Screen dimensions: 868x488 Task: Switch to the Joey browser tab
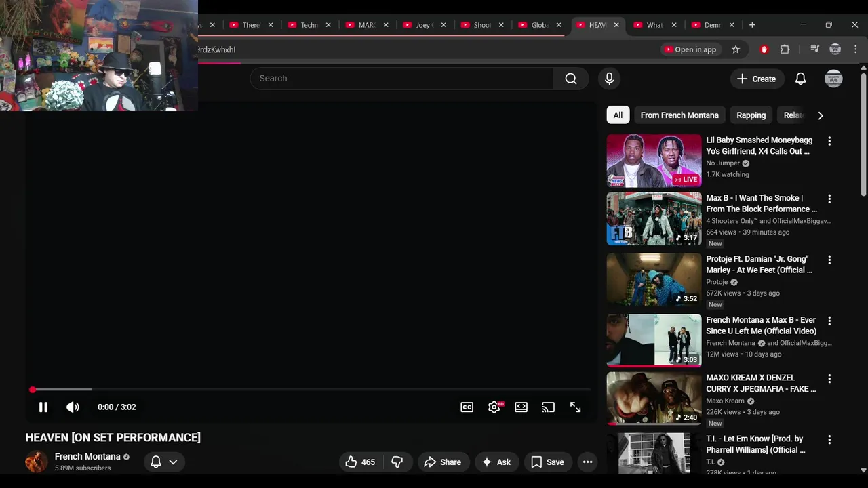point(425,25)
